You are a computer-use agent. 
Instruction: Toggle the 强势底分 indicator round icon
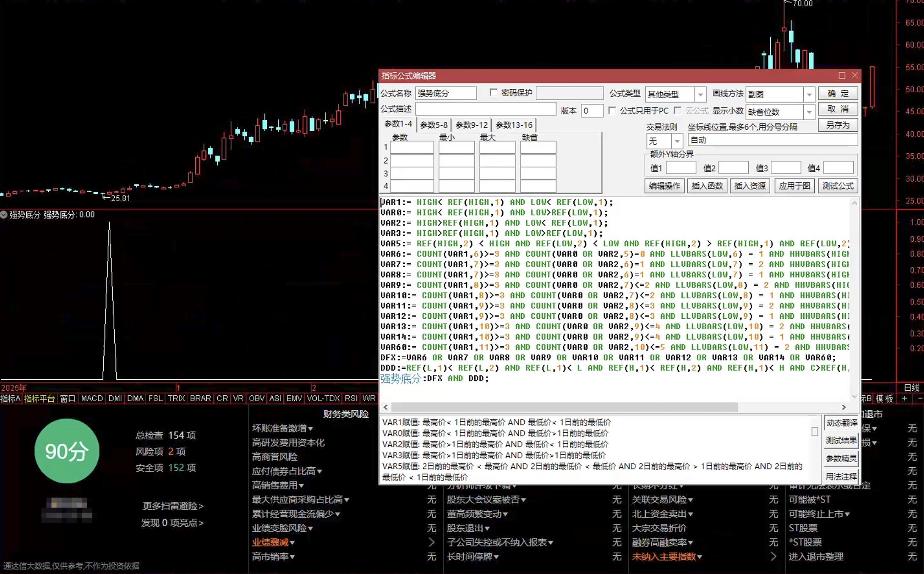[x=4, y=215]
